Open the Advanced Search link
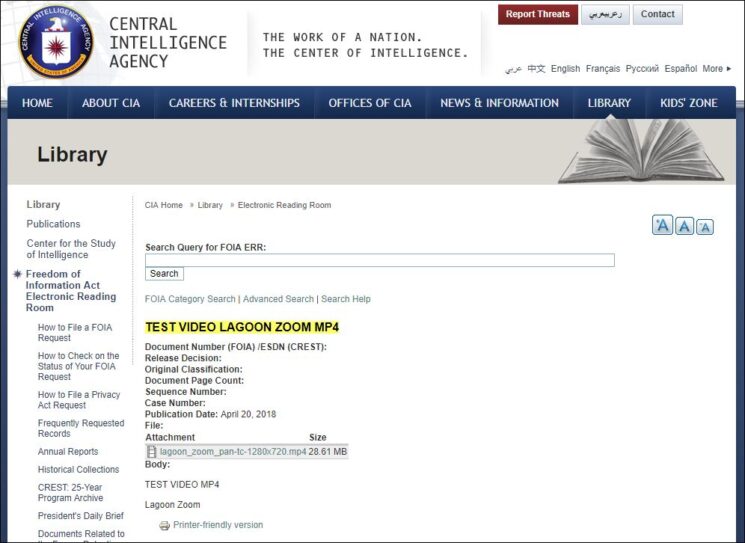The height and width of the screenshot is (543, 745). tap(278, 299)
